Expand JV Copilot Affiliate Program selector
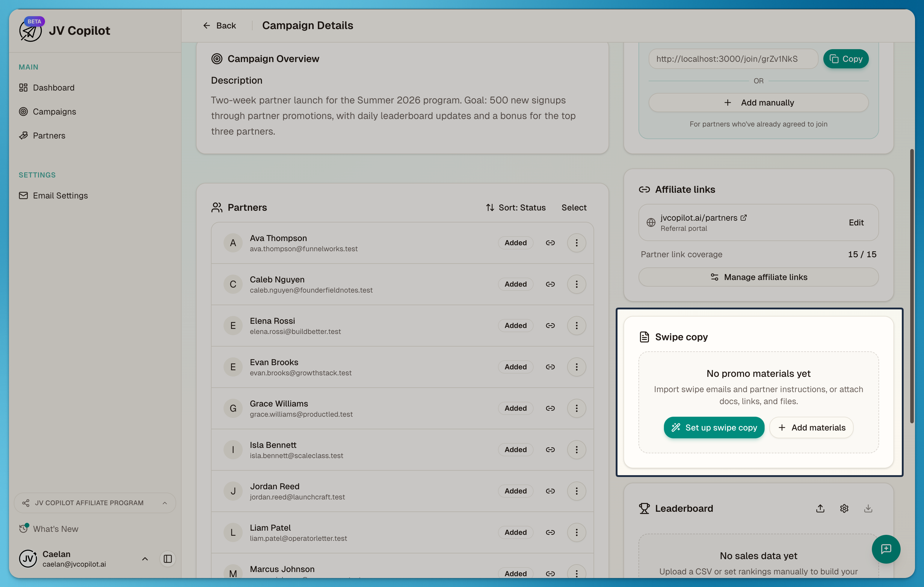 point(95,503)
